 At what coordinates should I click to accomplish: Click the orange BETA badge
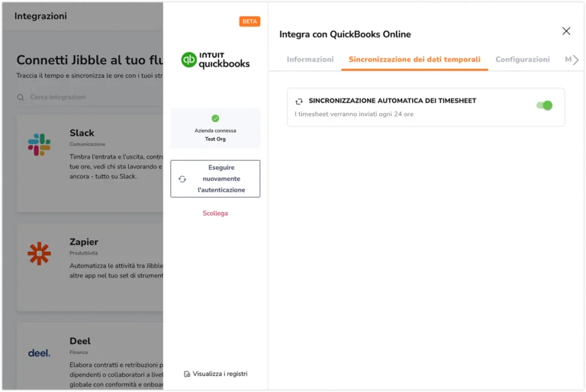click(250, 21)
